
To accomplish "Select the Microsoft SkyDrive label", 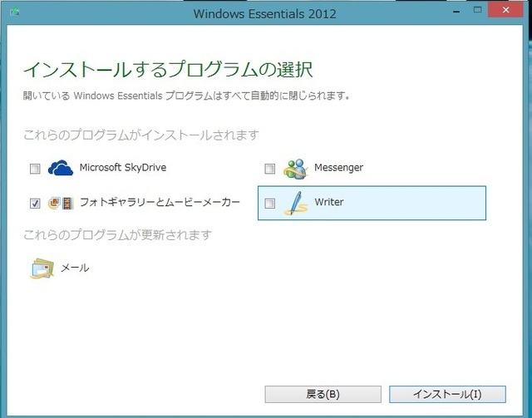I will tap(123, 168).
